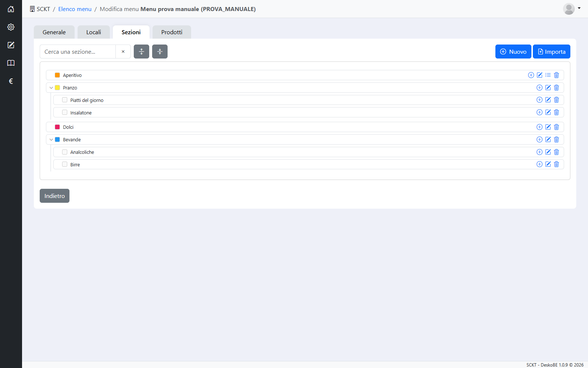This screenshot has width=588, height=368.
Task: Add a subsection under Pranzo
Action: (x=539, y=88)
